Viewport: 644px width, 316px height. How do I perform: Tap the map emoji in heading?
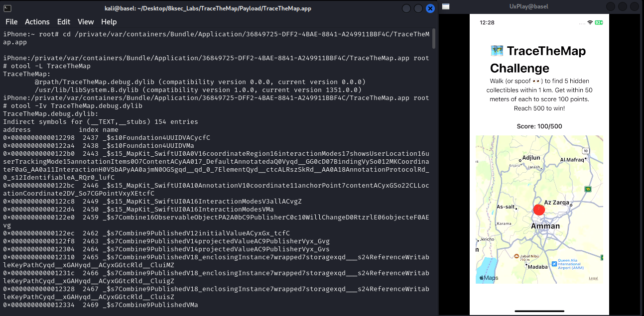coord(497,51)
